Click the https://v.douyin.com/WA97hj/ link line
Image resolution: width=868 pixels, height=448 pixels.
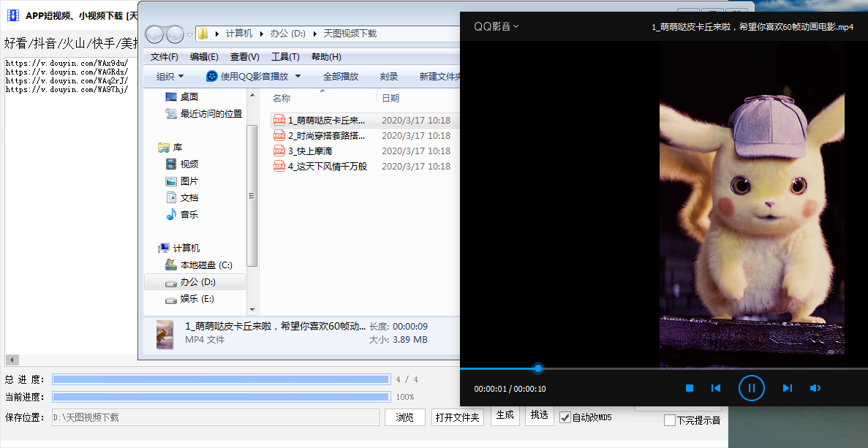tap(67, 89)
